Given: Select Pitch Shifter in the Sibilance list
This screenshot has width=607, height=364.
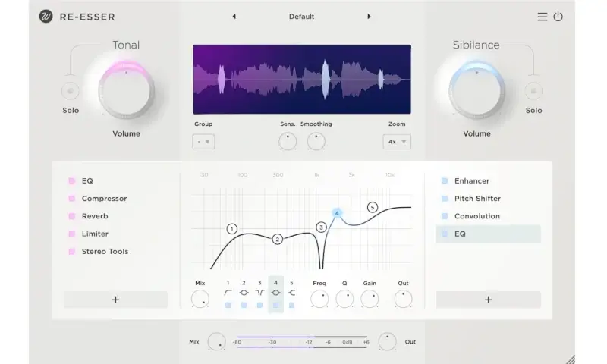Looking at the screenshot, I should (x=477, y=199).
